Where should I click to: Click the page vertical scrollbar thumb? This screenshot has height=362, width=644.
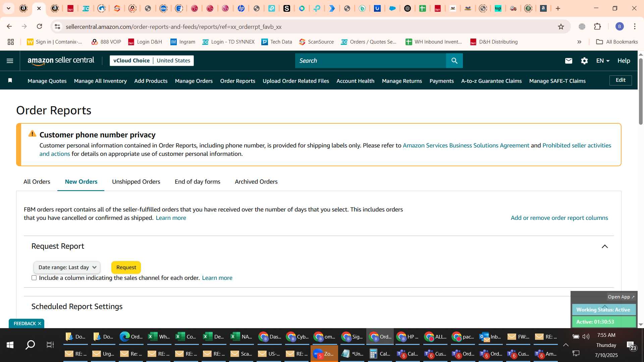641,91
